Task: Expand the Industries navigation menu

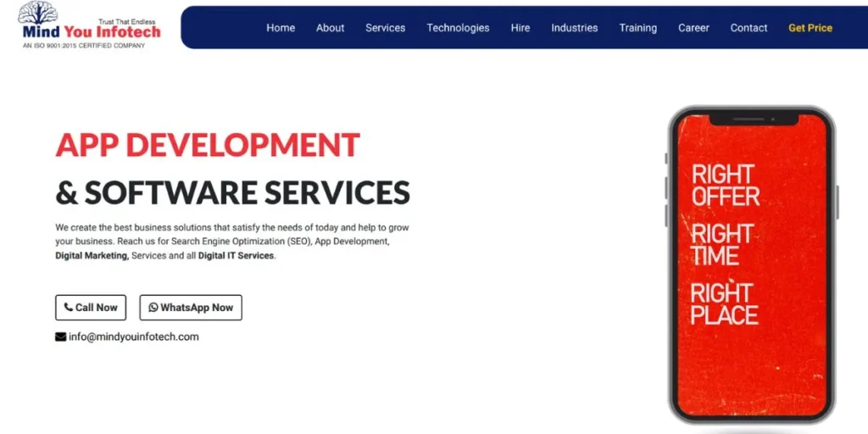Action: point(574,28)
